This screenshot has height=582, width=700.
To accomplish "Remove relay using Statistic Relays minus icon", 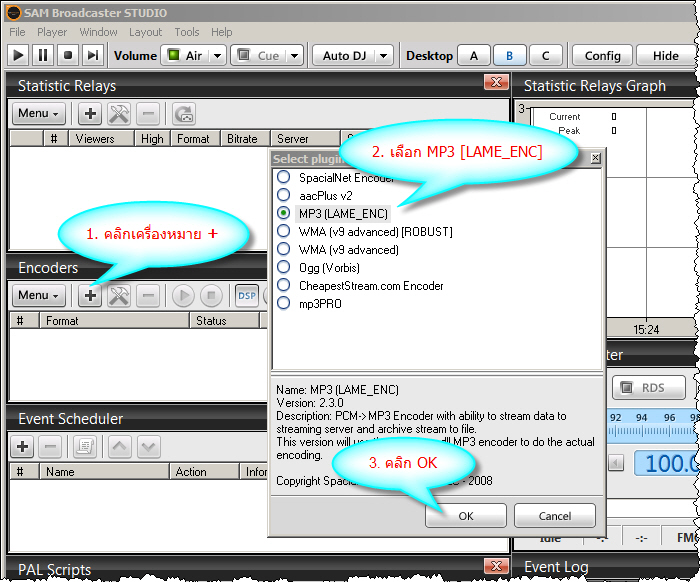I will [x=148, y=114].
